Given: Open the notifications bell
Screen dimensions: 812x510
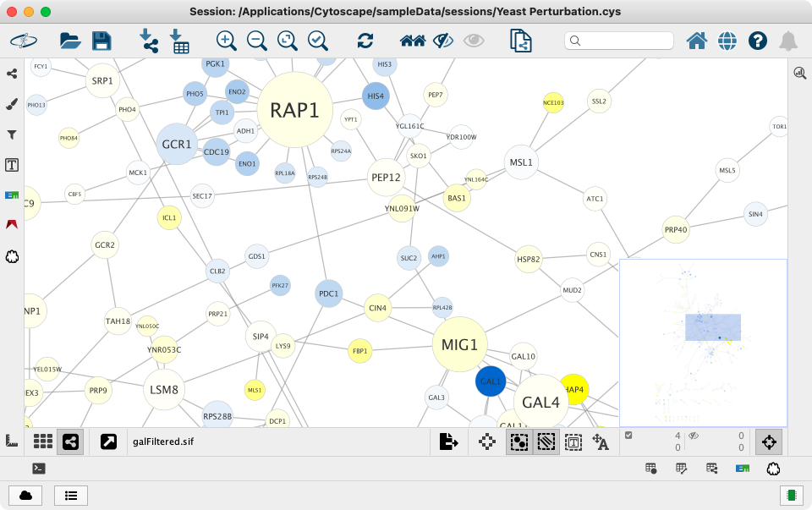Looking at the screenshot, I should [x=787, y=41].
